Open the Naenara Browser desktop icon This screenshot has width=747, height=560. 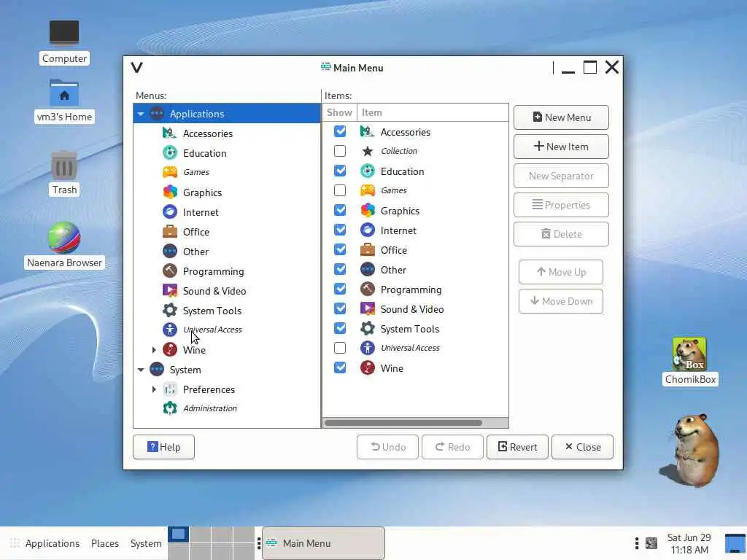(64, 238)
